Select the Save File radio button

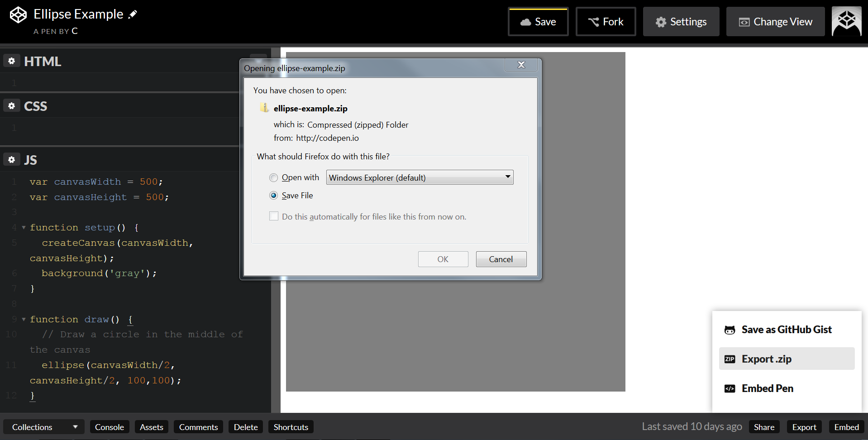[x=273, y=196]
